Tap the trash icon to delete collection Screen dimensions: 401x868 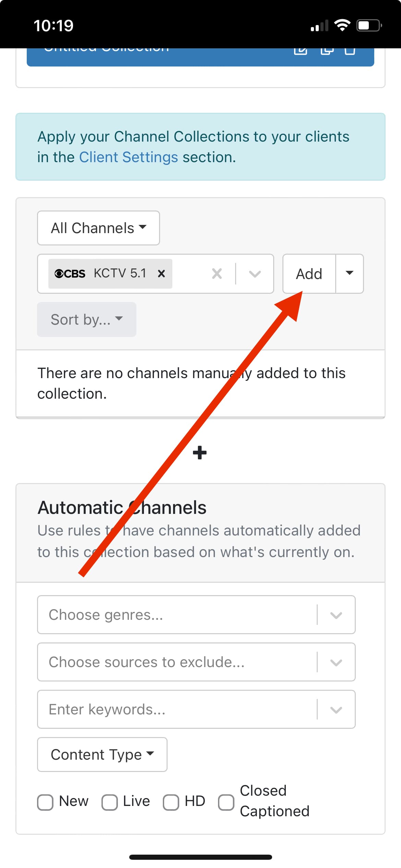point(350,51)
